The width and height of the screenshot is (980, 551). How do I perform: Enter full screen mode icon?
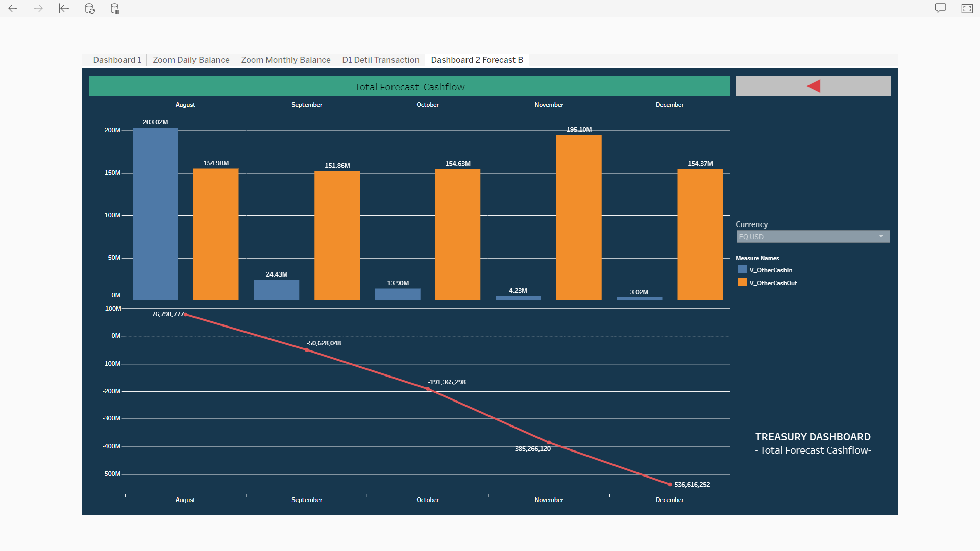click(x=967, y=8)
